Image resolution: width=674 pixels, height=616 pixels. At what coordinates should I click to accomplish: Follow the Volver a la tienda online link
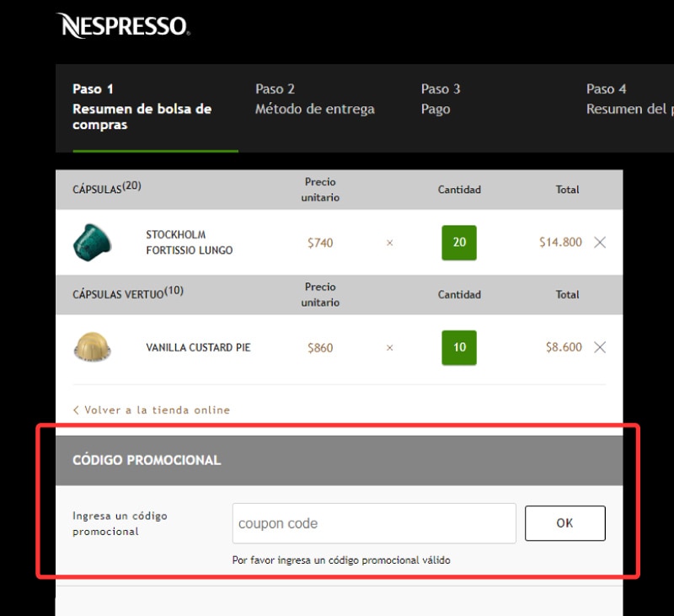point(152,410)
